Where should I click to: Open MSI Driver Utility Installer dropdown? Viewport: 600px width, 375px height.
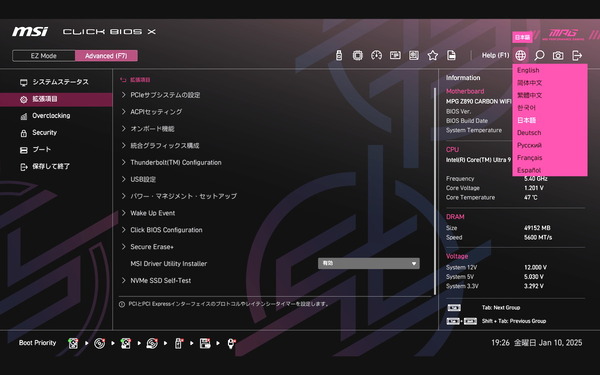(x=368, y=263)
